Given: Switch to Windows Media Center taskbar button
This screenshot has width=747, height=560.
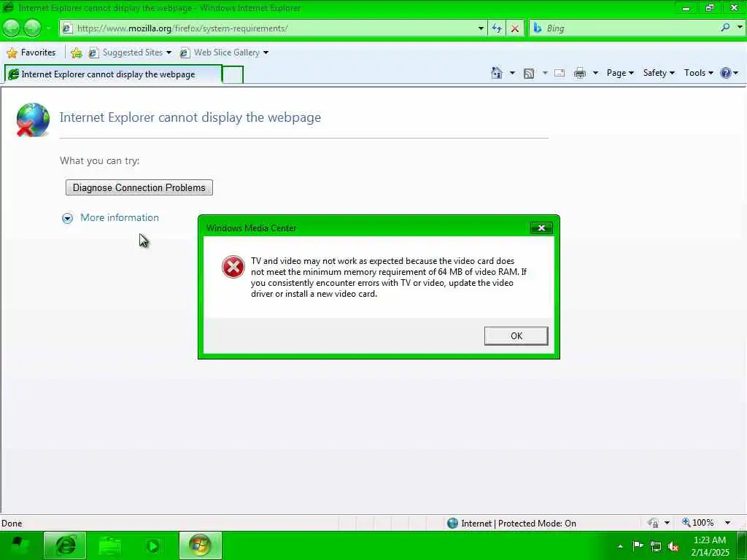Looking at the screenshot, I should [200, 545].
